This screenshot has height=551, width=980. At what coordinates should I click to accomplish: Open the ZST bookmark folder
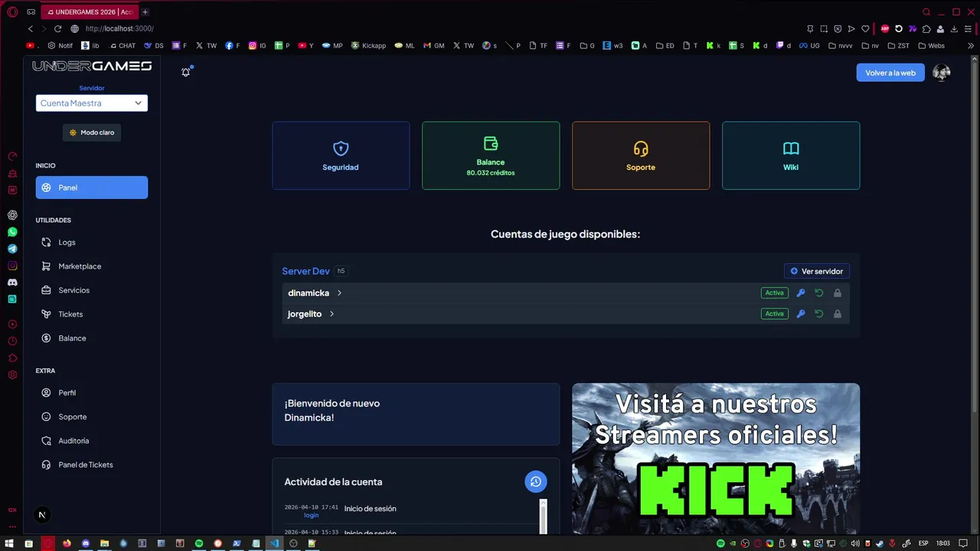point(898,46)
